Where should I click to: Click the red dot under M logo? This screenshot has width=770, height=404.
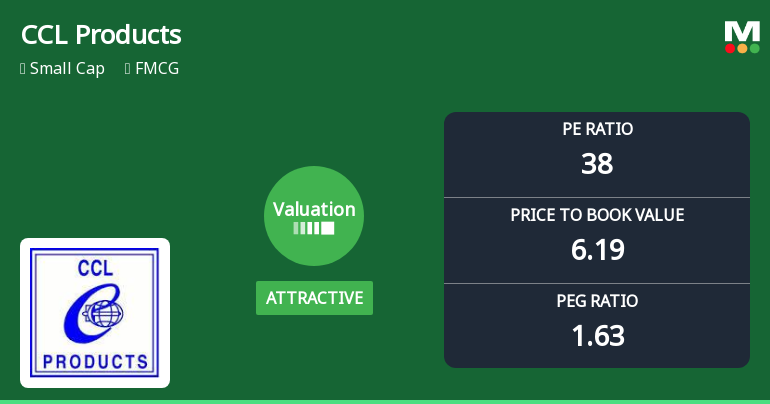click(730, 48)
